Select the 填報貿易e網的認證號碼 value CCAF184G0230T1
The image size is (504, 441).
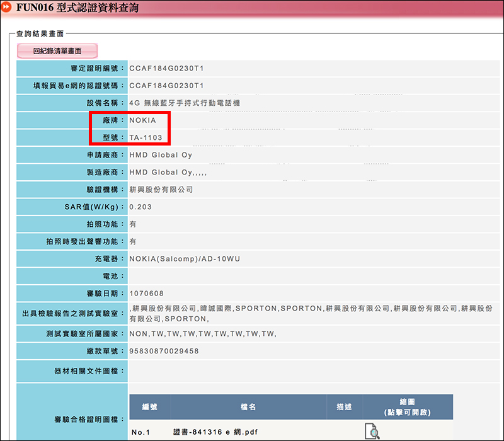point(166,86)
